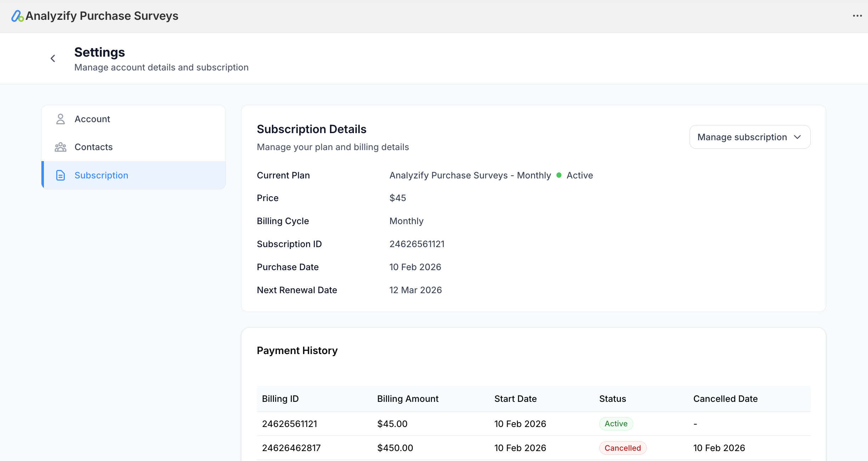The height and width of the screenshot is (461, 868).
Task: Switch to the Contacts section
Action: pos(93,147)
